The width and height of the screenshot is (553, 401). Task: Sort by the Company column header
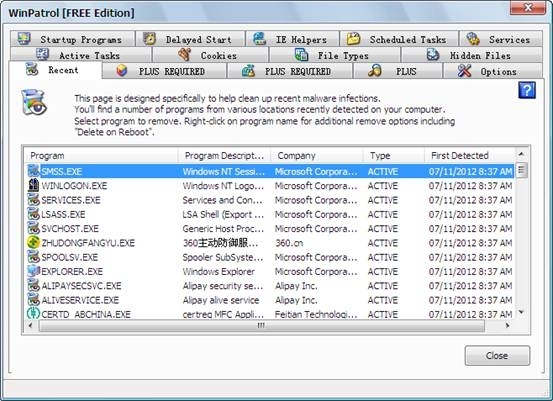[317, 156]
